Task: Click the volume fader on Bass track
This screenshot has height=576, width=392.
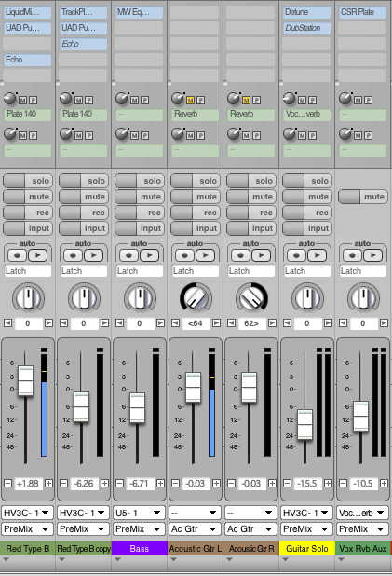Action: (x=137, y=408)
